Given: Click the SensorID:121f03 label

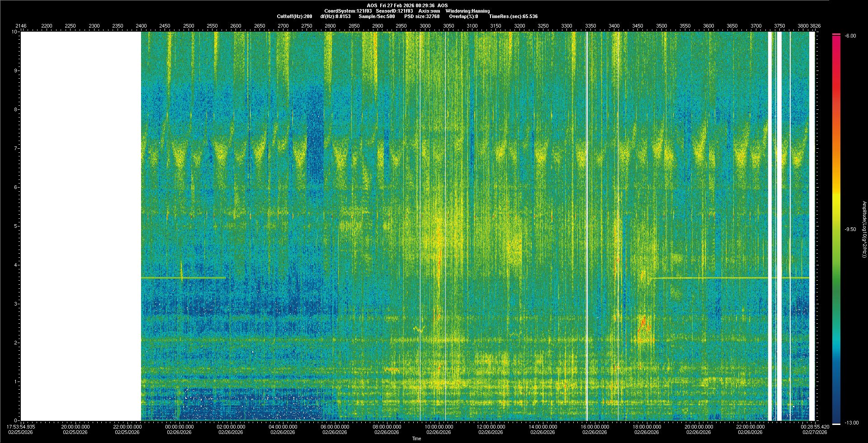Looking at the screenshot, I should point(394,11).
